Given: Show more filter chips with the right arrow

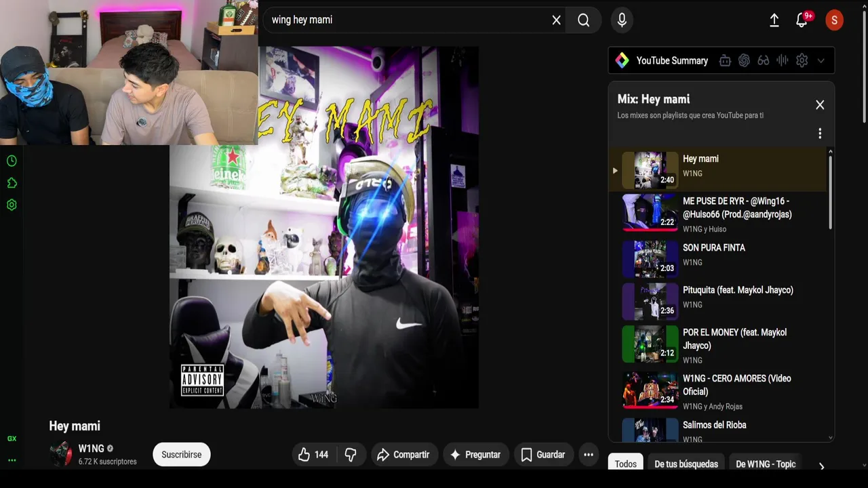Looking at the screenshot, I should [821, 466].
